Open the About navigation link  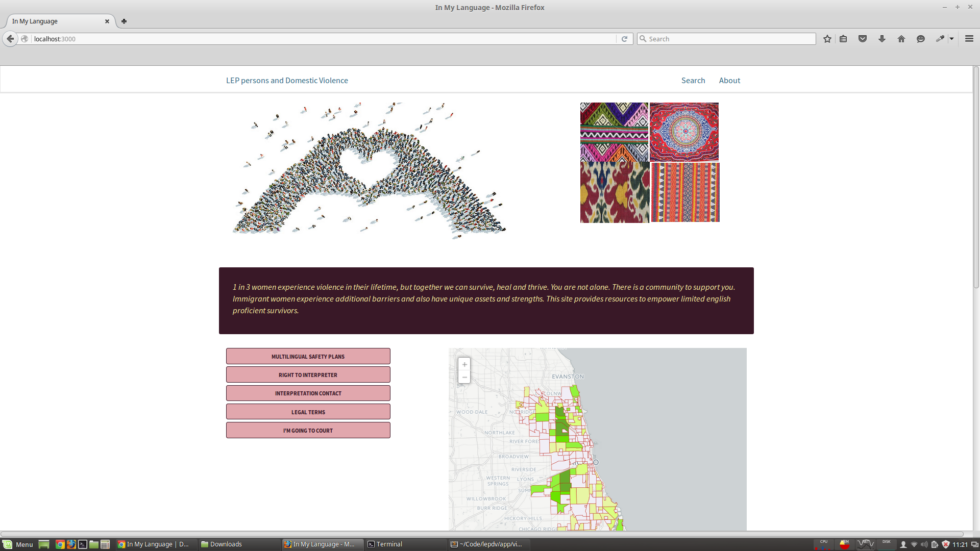coord(729,81)
